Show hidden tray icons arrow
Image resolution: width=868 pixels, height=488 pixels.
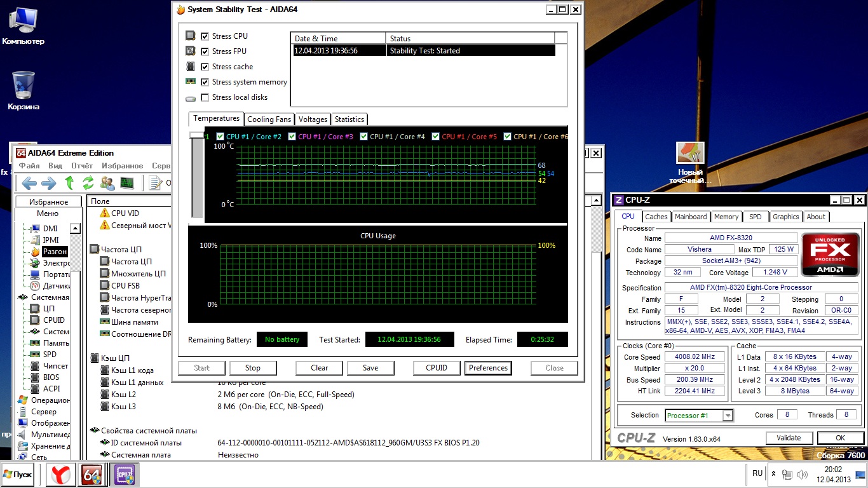773,474
